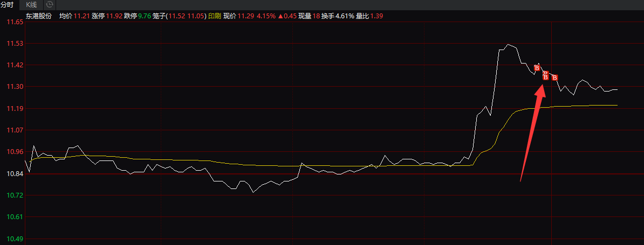Click the ▲0.45 price change value
Viewport: 644px width, 245px height.
coord(287,16)
